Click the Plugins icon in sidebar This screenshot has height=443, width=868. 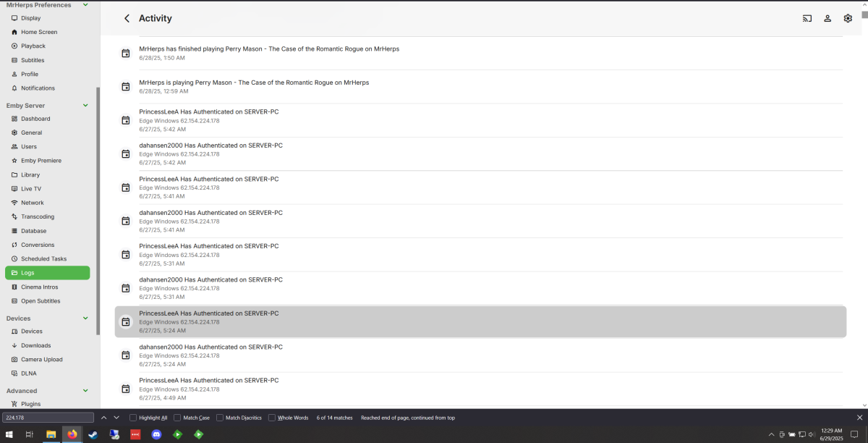pos(14,404)
